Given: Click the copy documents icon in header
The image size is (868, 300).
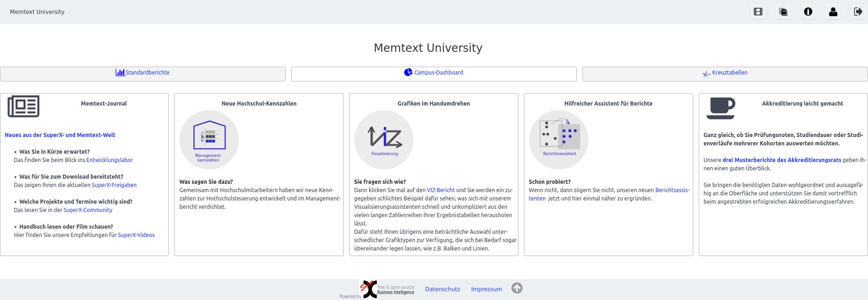Looking at the screenshot, I should [x=783, y=12].
